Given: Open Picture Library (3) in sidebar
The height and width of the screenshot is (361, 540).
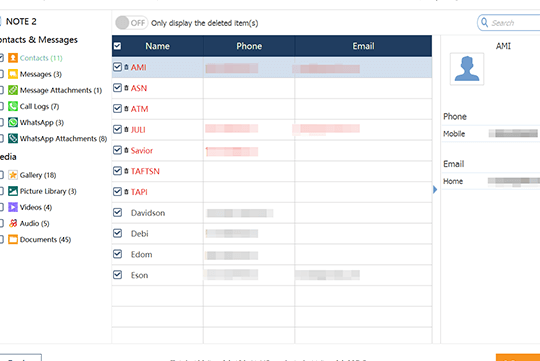Looking at the screenshot, I should coord(48,191).
